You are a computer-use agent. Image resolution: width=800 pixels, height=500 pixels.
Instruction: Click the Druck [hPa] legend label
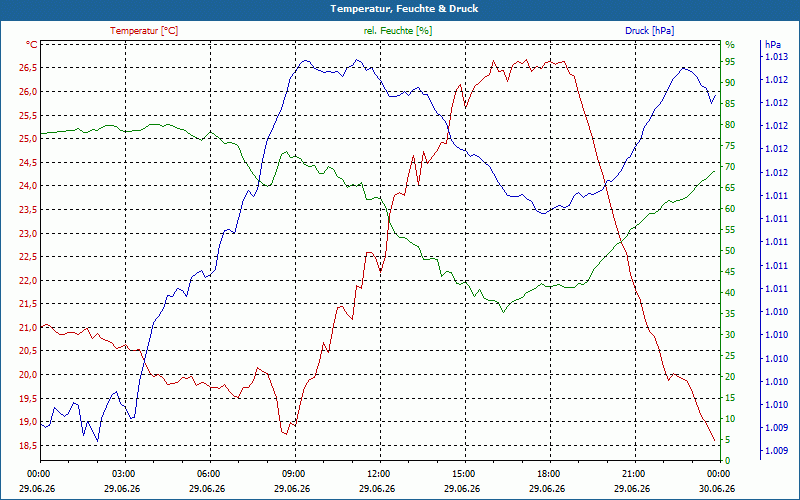click(x=649, y=31)
